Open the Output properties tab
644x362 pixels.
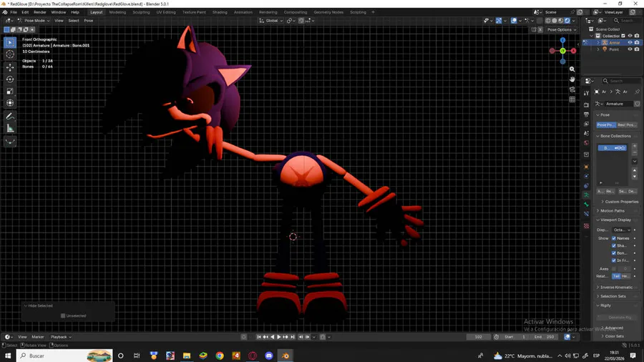pos(587,114)
